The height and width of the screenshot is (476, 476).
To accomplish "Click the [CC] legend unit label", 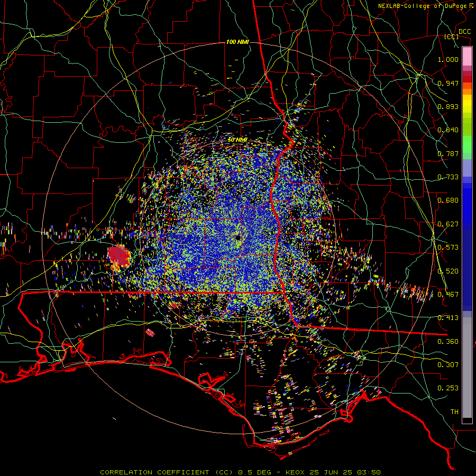I will tap(452, 36).
